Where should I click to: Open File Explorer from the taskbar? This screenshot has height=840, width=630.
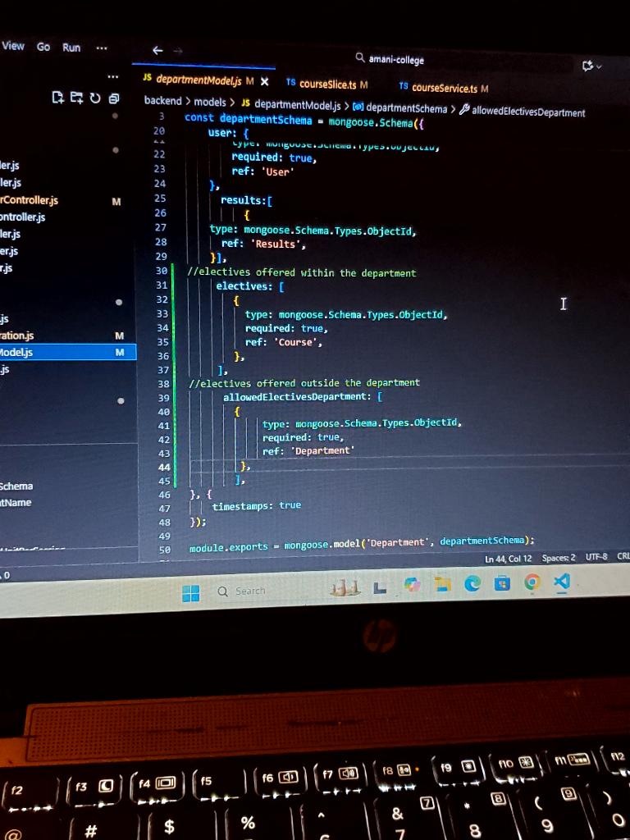coord(442,584)
